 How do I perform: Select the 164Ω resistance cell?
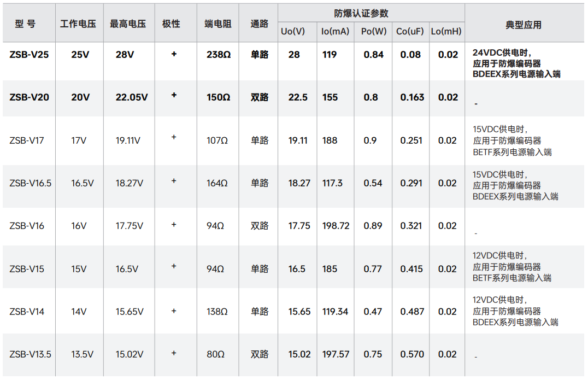217,183
